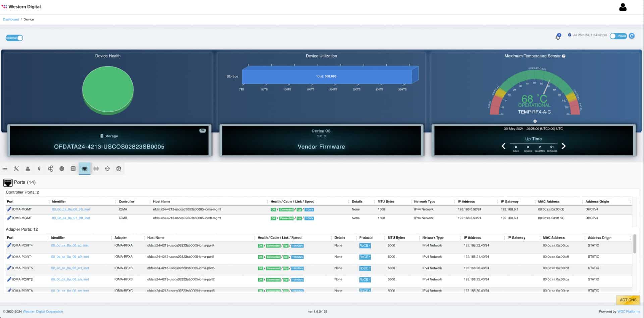This screenshot has height=318, width=644.
Task: Edit the IOMB-MGMT port
Action: [9, 218]
